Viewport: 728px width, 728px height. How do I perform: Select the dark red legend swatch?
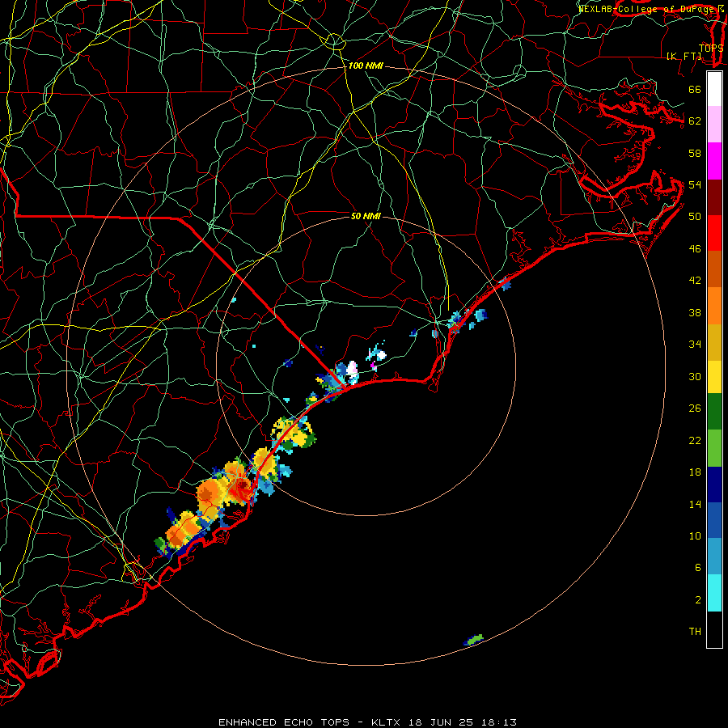tap(714, 197)
